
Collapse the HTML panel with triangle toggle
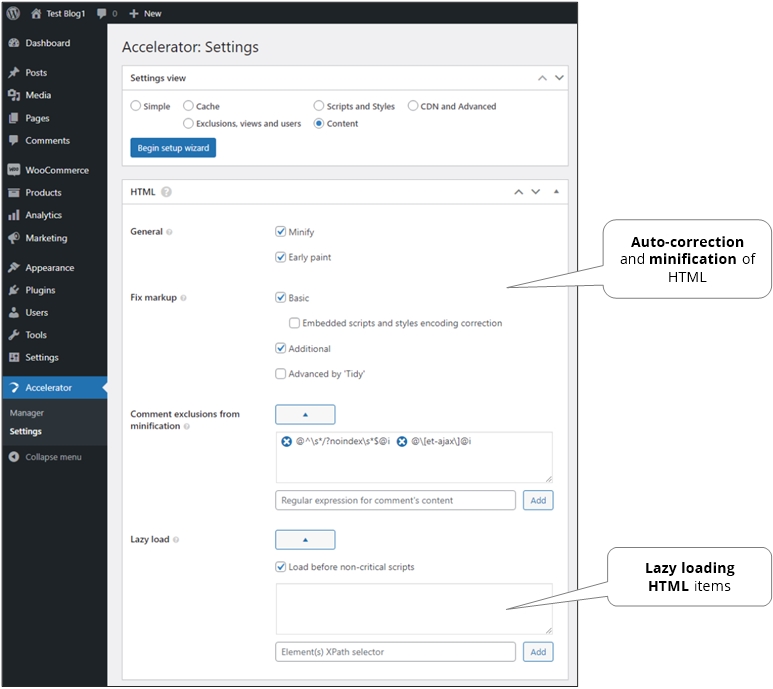(x=556, y=192)
